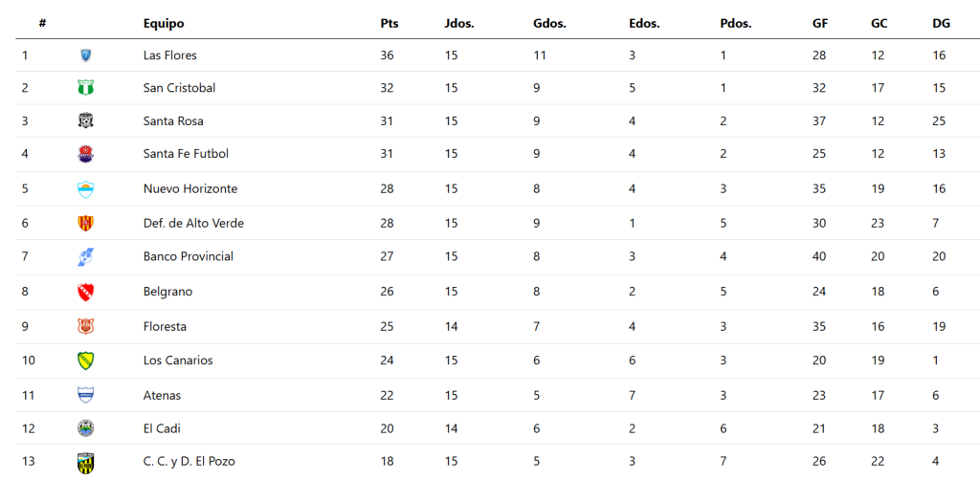980x481 pixels.
Task: Click the Banco Provincial team name
Action: [189, 256]
